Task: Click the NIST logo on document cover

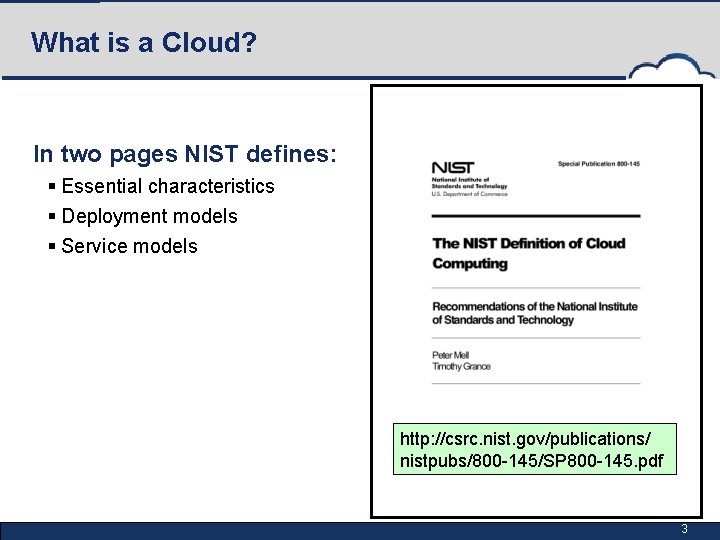Action: click(x=453, y=168)
